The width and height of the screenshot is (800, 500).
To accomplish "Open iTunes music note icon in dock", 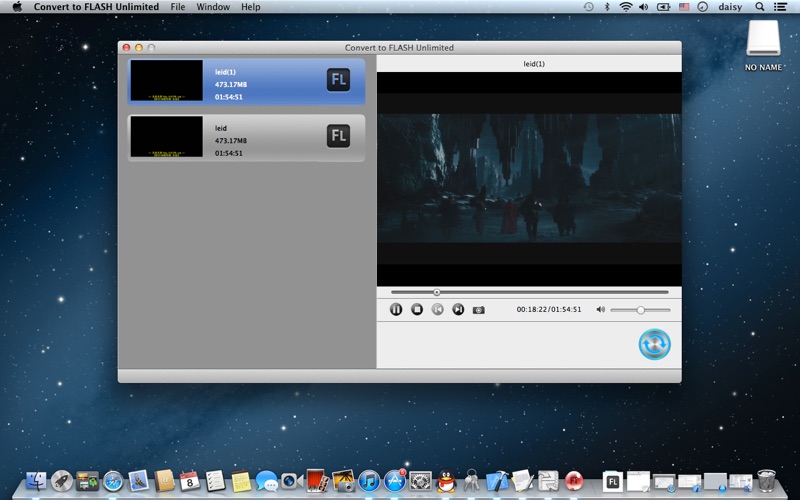I will tap(369, 481).
